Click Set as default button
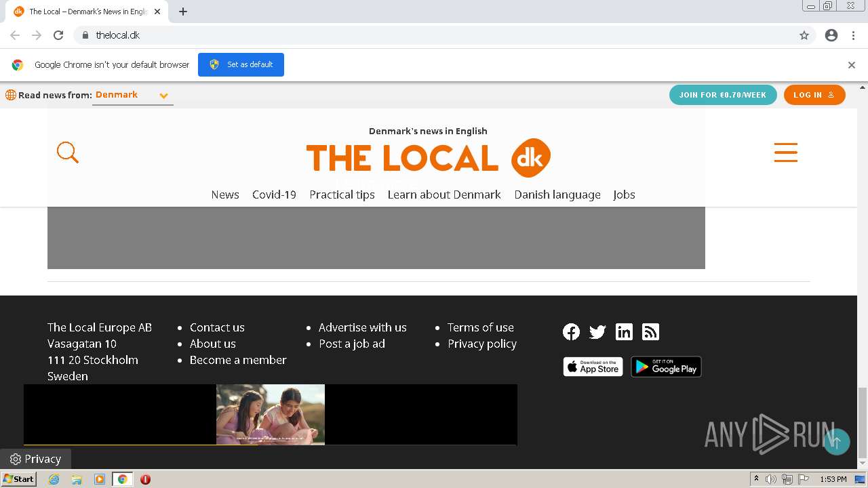868x488 pixels. click(241, 64)
